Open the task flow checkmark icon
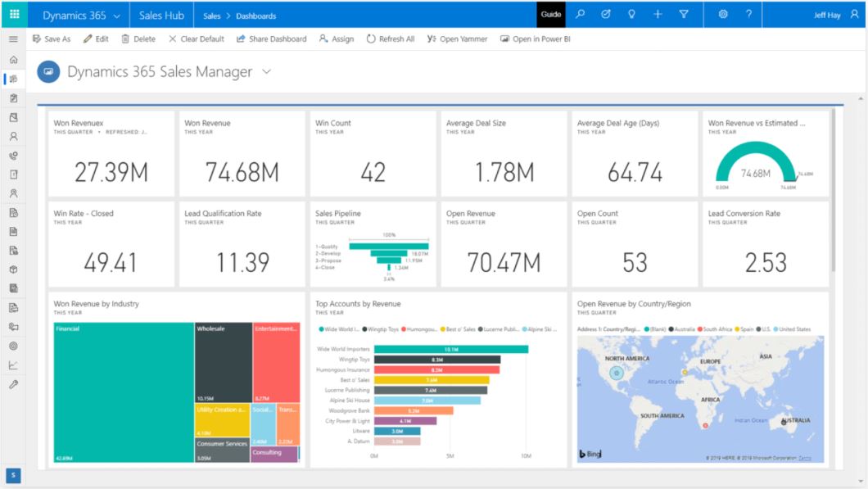868x489 pixels. (606, 15)
